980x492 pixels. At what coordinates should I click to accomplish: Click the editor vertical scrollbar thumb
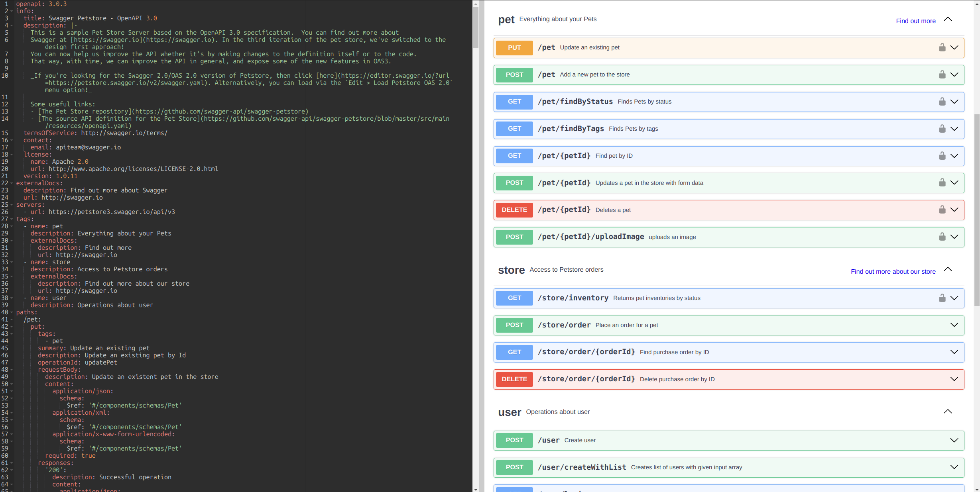tap(476, 27)
